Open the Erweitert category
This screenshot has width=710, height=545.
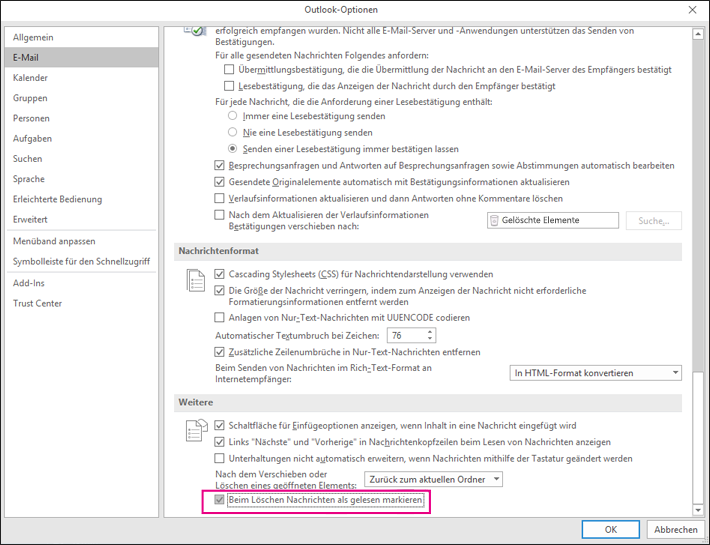[82, 220]
